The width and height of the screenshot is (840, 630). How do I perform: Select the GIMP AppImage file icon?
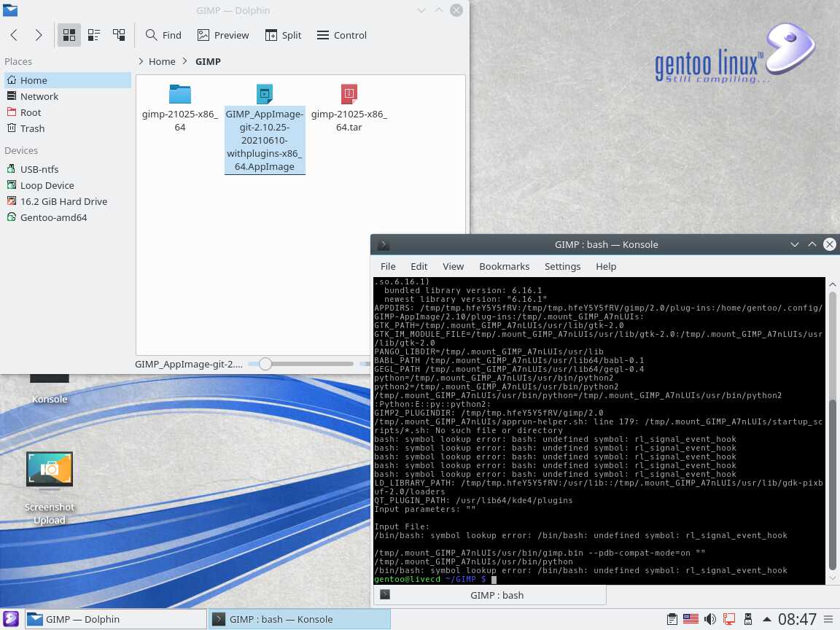tap(265, 94)
